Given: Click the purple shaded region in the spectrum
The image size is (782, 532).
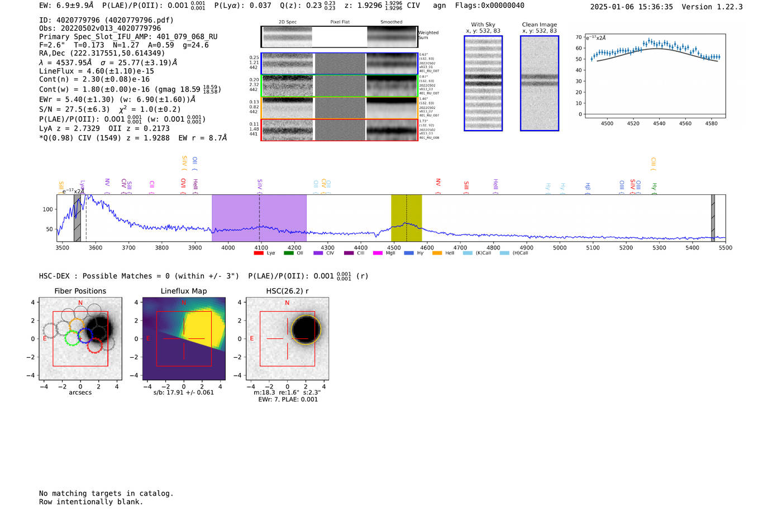Looking at the screenshot, I should (x=259, y=218).
